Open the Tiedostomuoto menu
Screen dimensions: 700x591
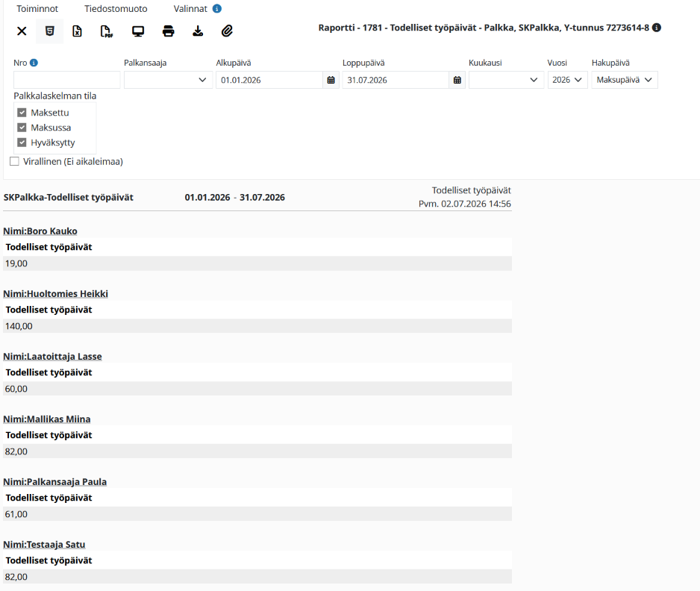(116, 9)
